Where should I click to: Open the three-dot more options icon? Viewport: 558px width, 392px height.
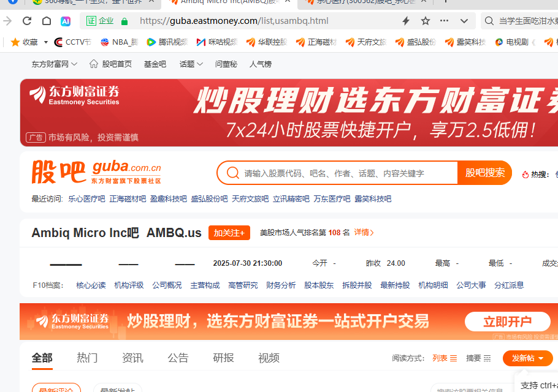[444, 21]
